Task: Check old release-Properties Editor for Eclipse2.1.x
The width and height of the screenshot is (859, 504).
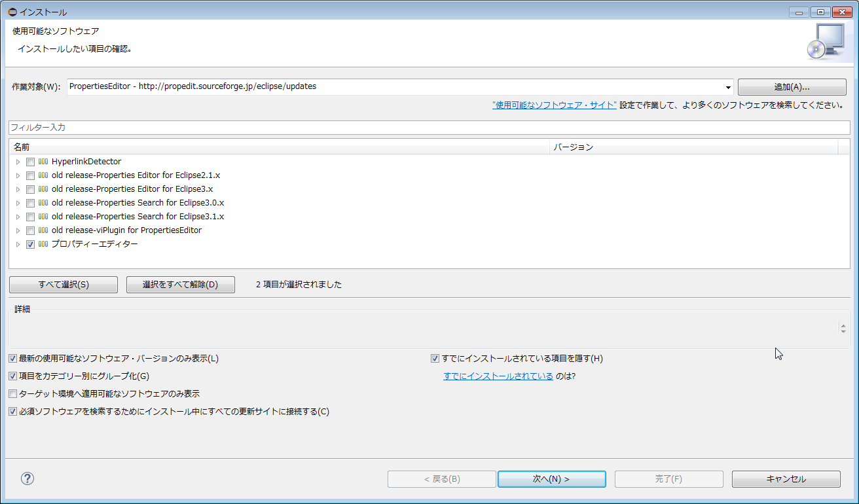Action: 30,175
